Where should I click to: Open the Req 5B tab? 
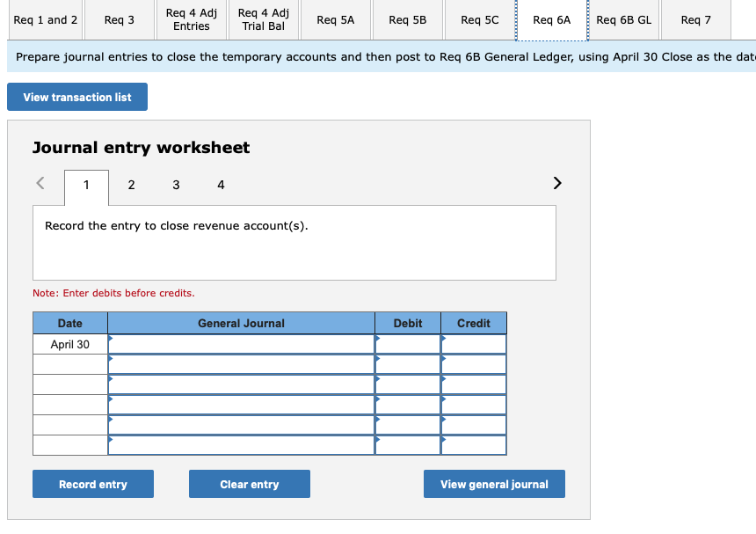(407, 20)
